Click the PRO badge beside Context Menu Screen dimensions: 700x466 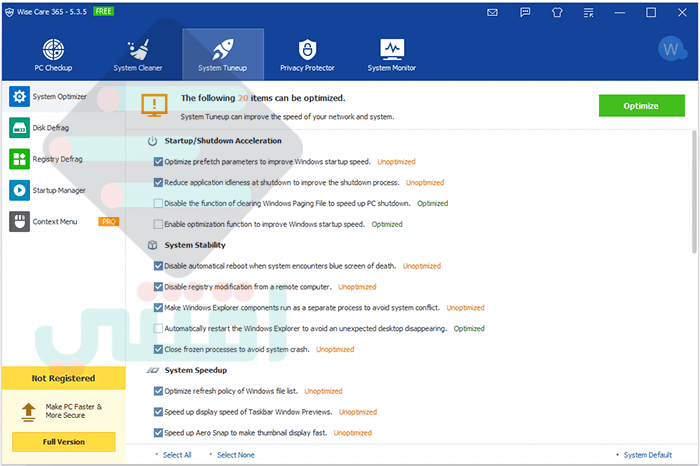click(x=108, y=221)
